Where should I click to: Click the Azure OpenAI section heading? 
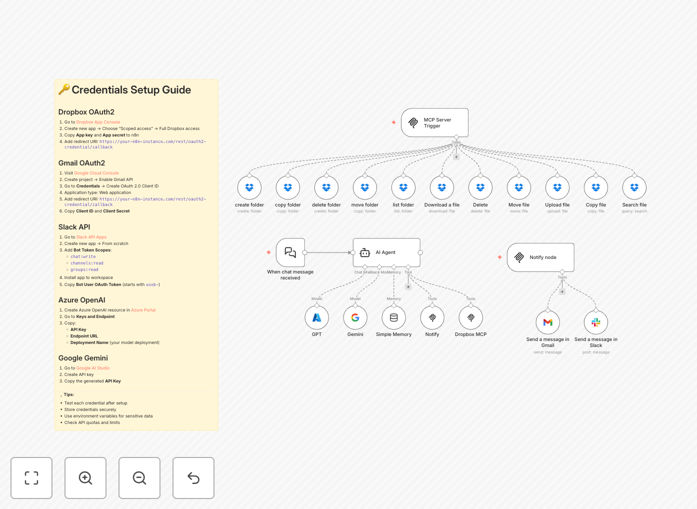point(82,300)
